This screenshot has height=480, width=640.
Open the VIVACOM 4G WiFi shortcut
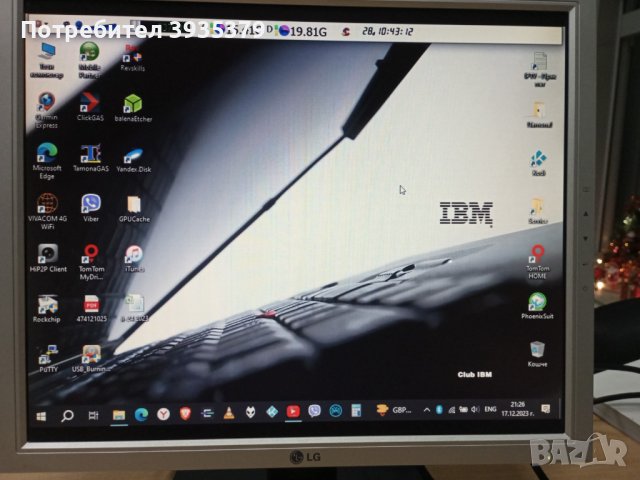[x=47, y=203]
